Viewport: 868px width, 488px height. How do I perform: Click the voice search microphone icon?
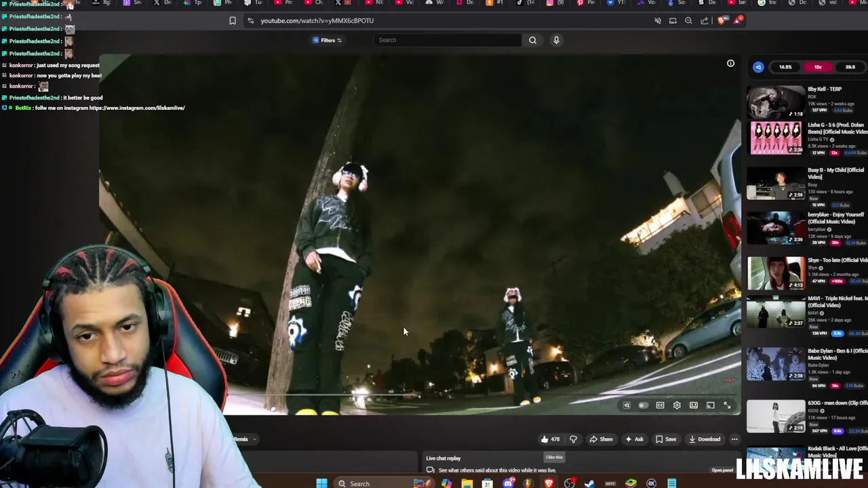pyautogui.click(x=556, y=40)
